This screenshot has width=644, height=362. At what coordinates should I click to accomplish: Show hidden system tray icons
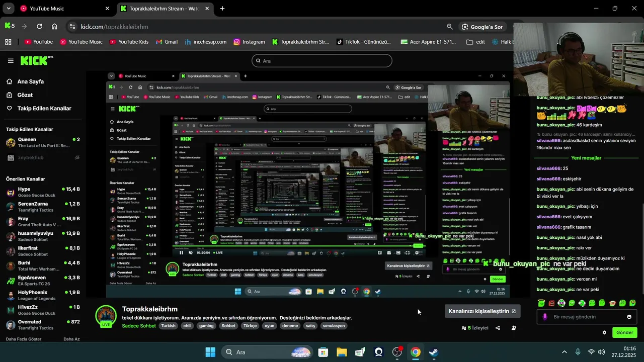pos(564,352)
